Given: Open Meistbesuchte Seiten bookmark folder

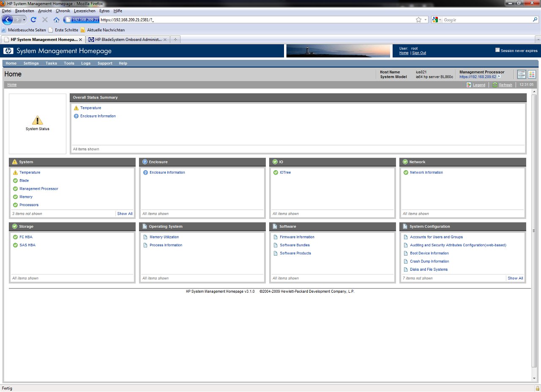Looking at the screenshot, I should (x=24, y=30).
